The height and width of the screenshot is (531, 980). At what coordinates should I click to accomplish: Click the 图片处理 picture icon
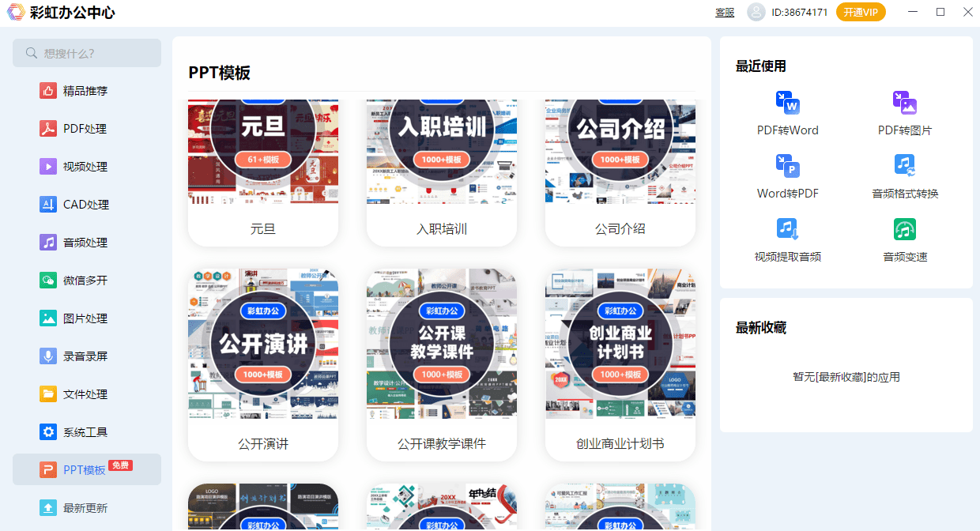48,318
